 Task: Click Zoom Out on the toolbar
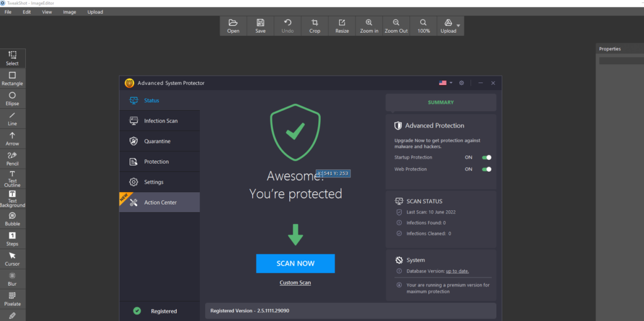pos(396,26)
